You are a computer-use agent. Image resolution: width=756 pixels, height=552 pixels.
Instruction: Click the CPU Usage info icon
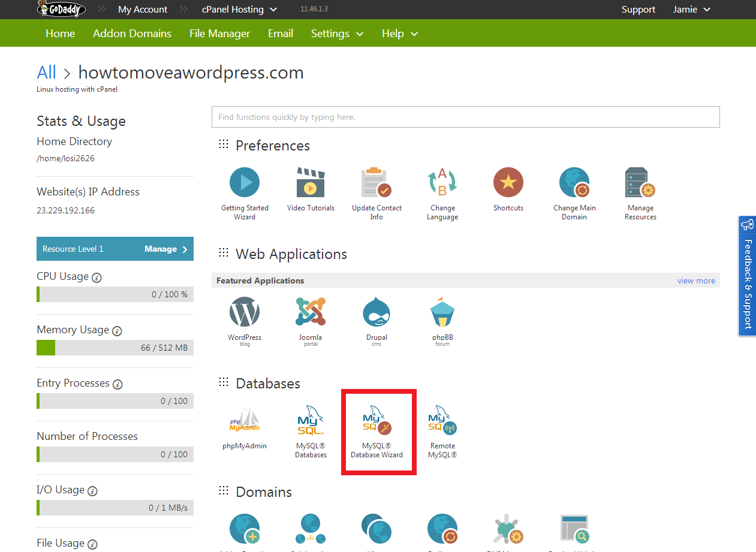click(97, 277)
